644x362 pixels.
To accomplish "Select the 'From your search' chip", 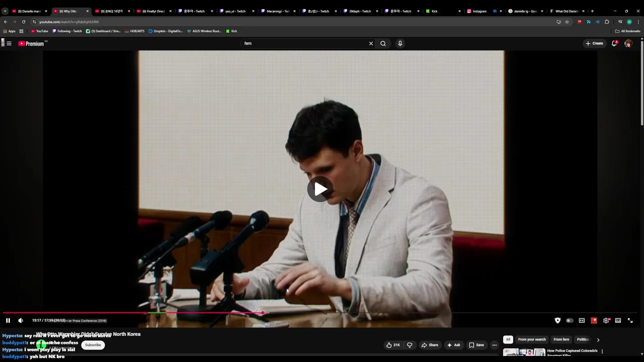I will (532, 339).
